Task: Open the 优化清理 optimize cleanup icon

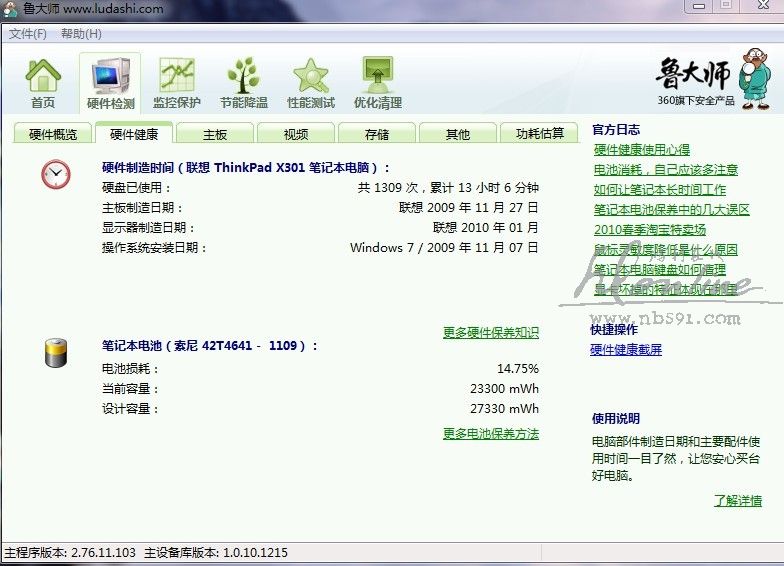Action: point(378,83)
